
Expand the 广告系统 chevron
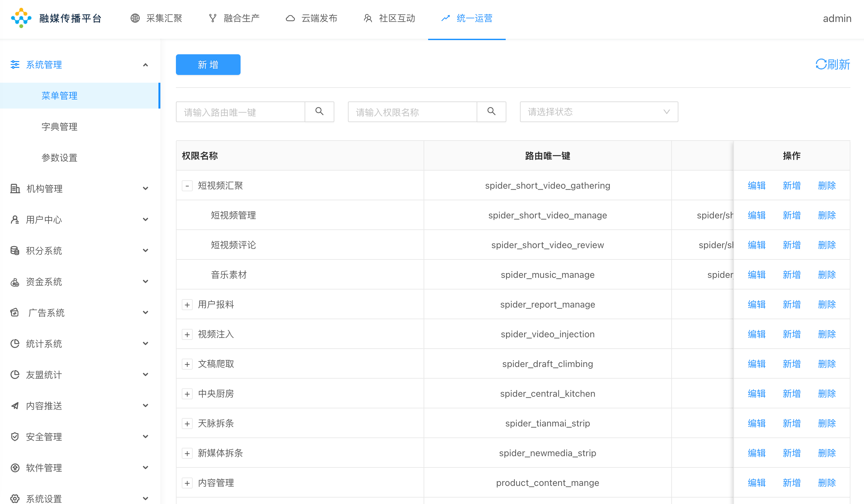coord(146,312)
